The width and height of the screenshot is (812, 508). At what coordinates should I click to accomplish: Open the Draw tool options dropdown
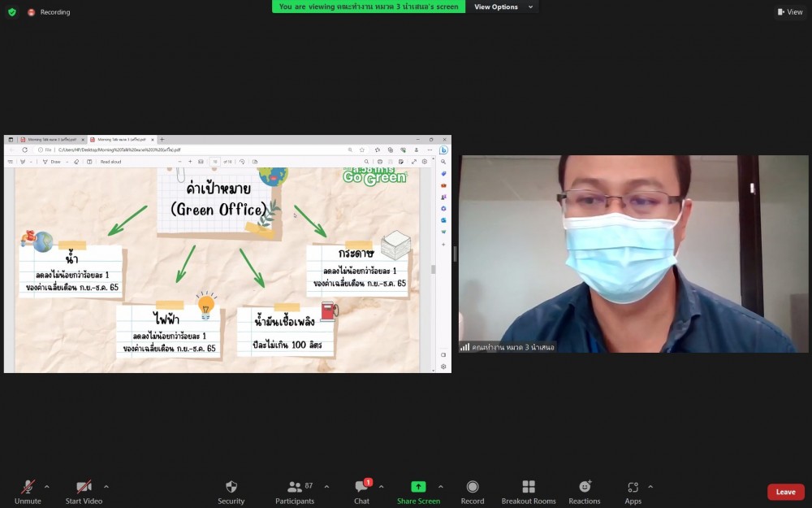[x=67, y=162]
